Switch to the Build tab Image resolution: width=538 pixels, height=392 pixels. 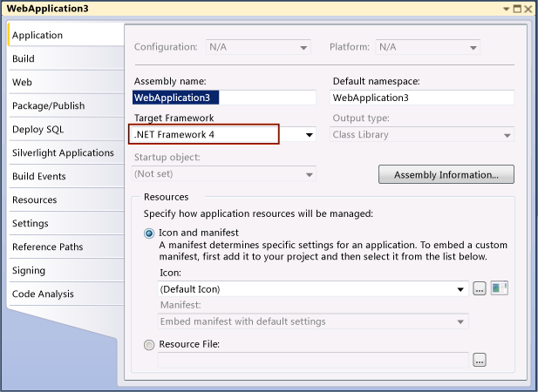[66, 58]
